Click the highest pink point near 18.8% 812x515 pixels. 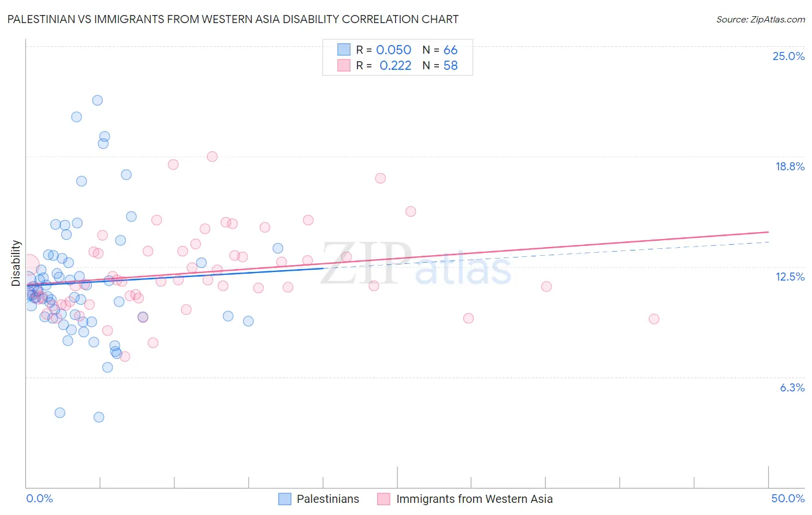[x=212, y=156]
